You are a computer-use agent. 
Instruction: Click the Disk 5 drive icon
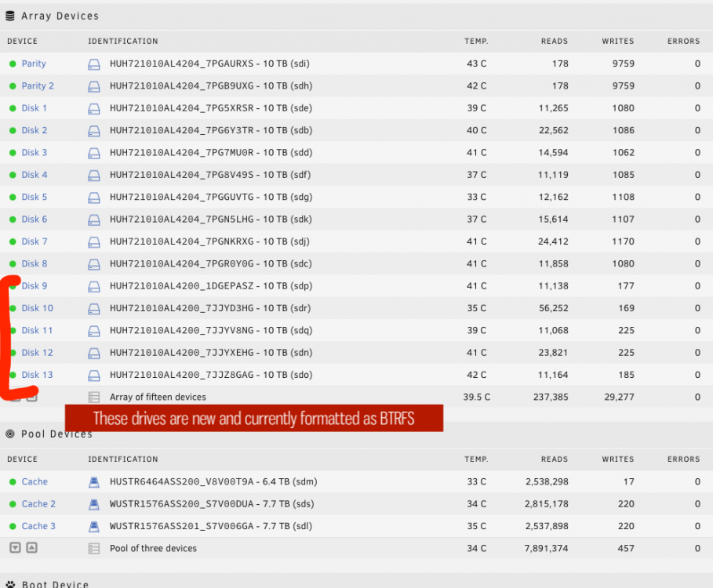tap(93, 198)
